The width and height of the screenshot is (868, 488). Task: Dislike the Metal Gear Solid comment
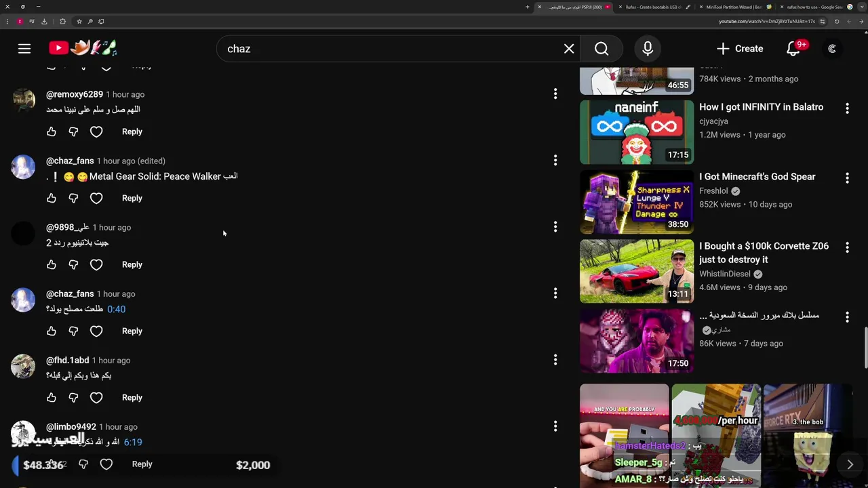[73, 198]
